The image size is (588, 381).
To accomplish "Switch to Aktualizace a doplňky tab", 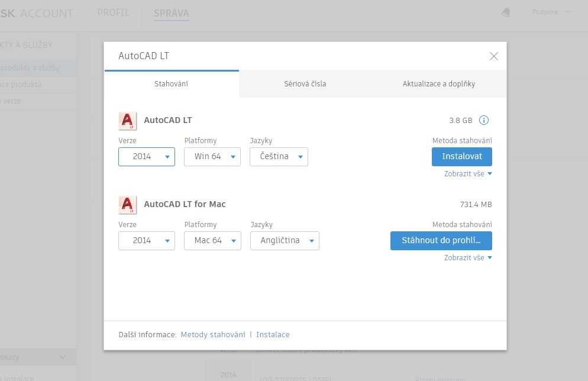I will click(439, 84).
